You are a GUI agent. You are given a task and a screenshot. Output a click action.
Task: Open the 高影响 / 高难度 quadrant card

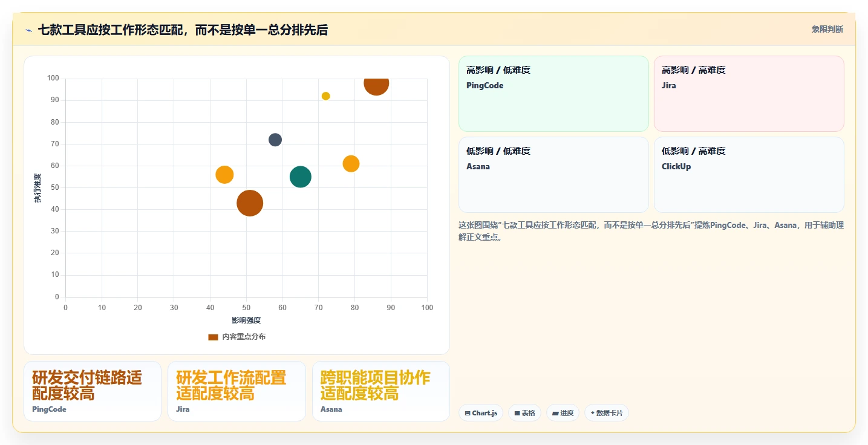(749, 94)
